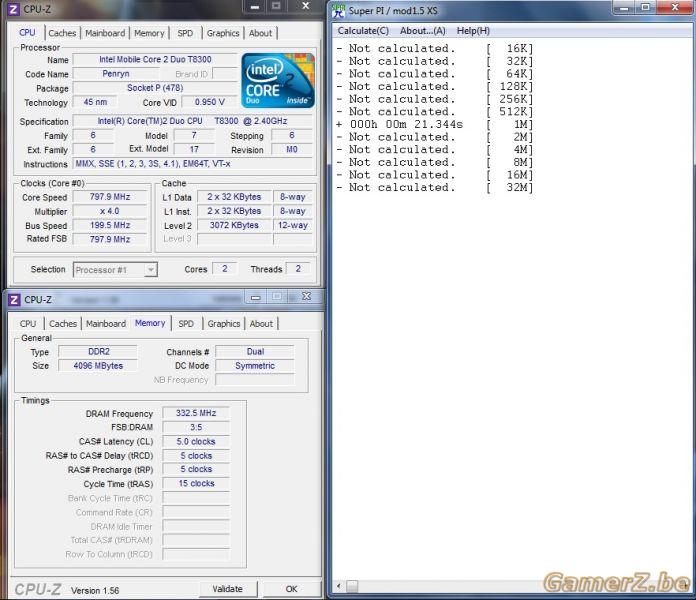Image resolution: width=696 pixels, height=600 pixels.
Task: Switch to CPU tab in lower CPU-Z window
Action: click(28, 324)
